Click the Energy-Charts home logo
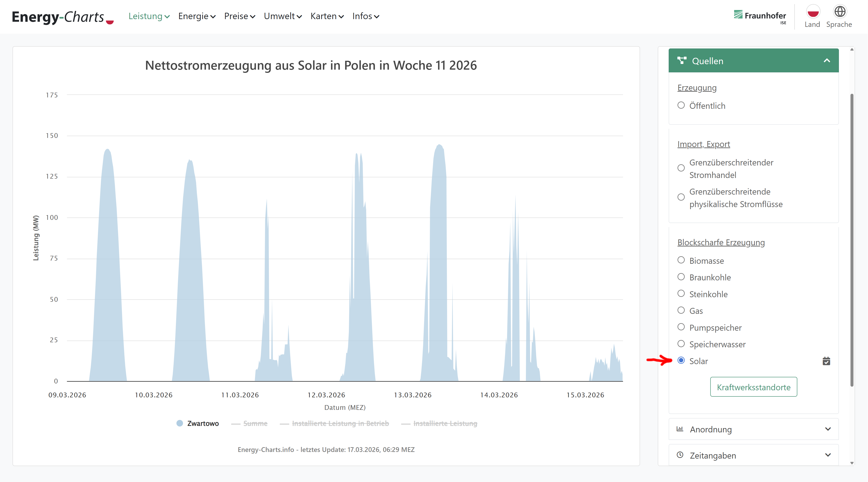868x482 pixels. pyautogui.click(x=63, y=17)
